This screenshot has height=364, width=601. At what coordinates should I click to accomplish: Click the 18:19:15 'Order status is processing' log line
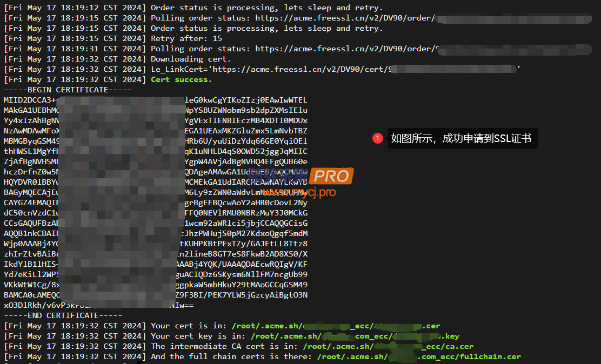pos(193,29)
